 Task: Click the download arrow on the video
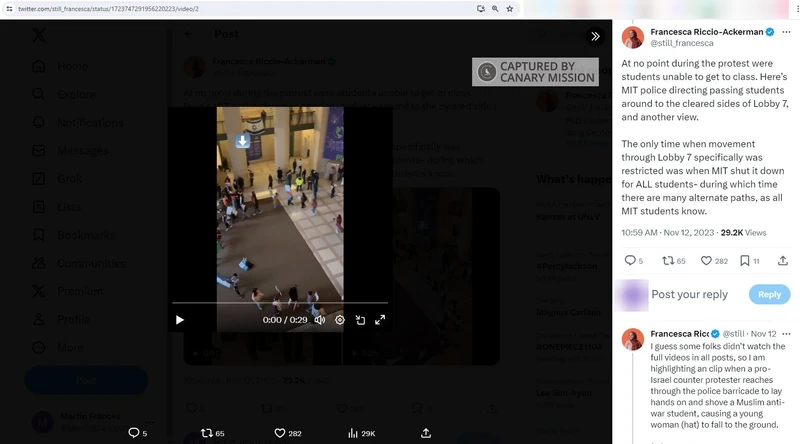tap(243, 141)
